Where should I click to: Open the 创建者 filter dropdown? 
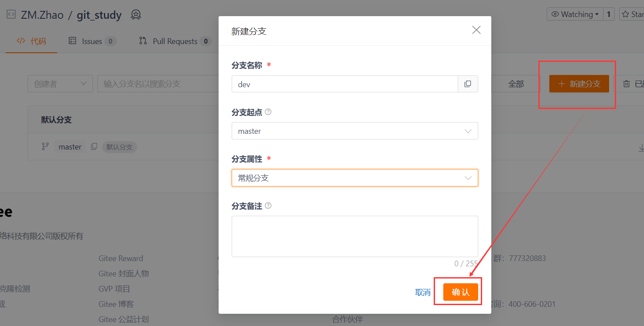coord(60,84)
